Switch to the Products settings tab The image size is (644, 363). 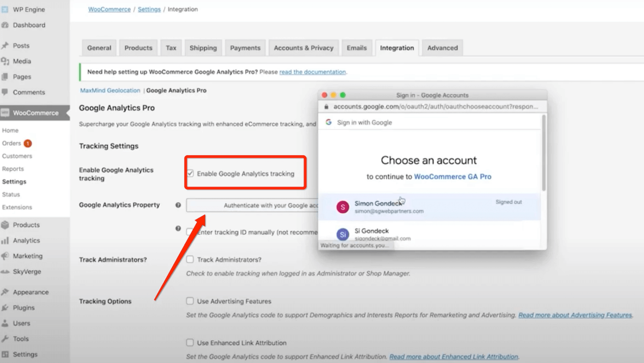138,48
